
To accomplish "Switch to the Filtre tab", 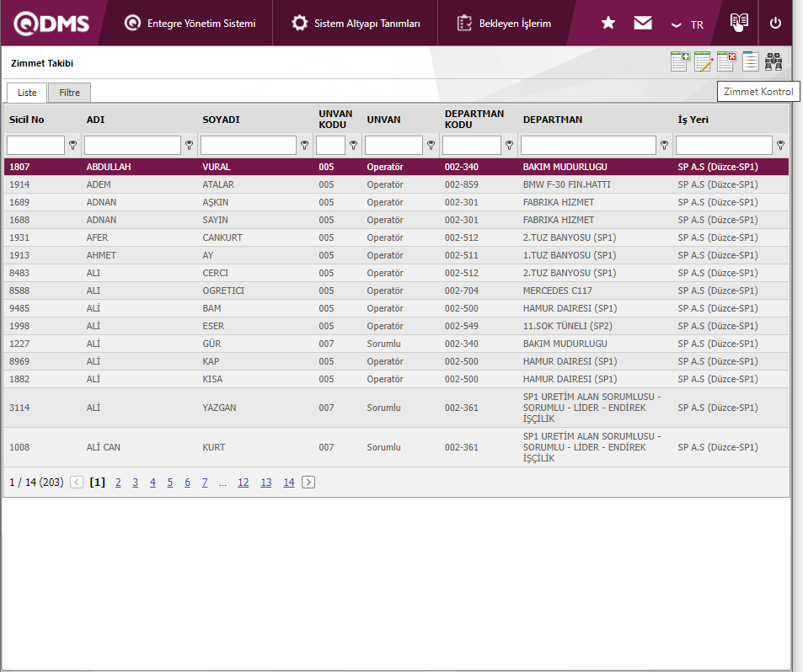I will [69, 93].
